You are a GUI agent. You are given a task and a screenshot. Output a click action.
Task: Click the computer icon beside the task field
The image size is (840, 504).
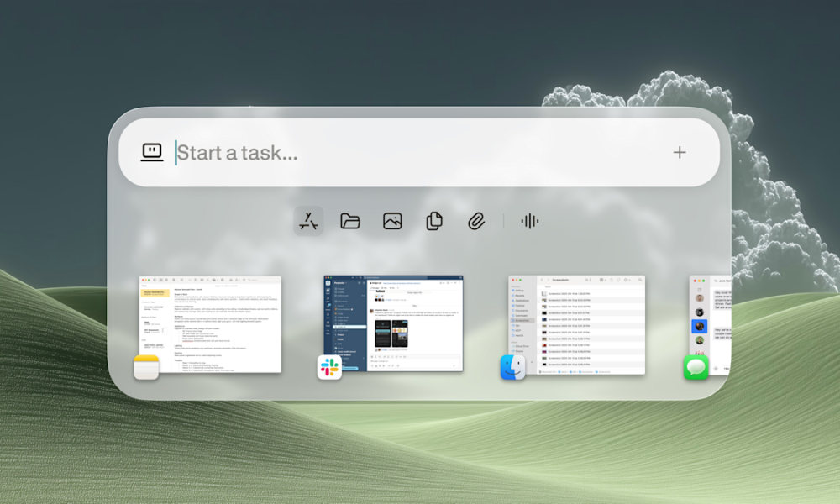coord(152,152)
